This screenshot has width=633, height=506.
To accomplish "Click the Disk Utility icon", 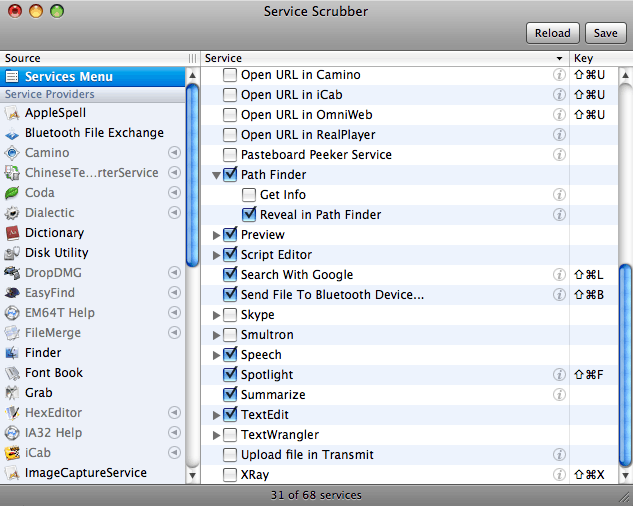I will click(x=12, y=253).
